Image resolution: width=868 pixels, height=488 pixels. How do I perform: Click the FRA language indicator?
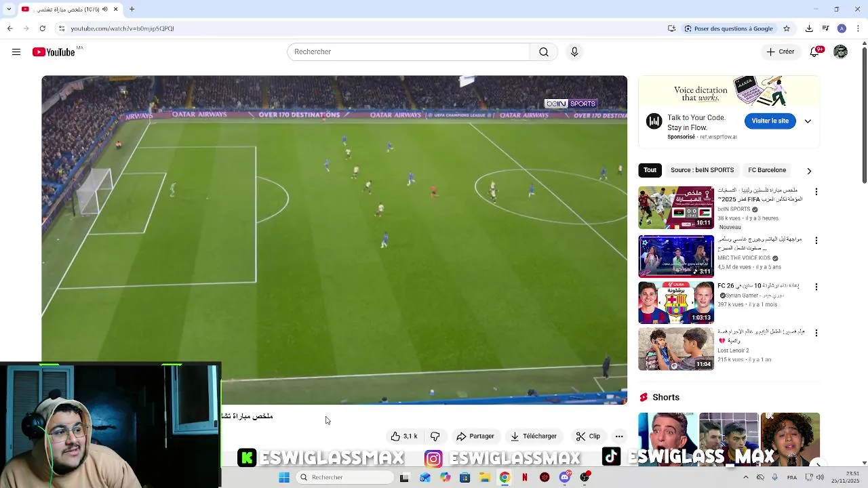[x=791, y=477]
